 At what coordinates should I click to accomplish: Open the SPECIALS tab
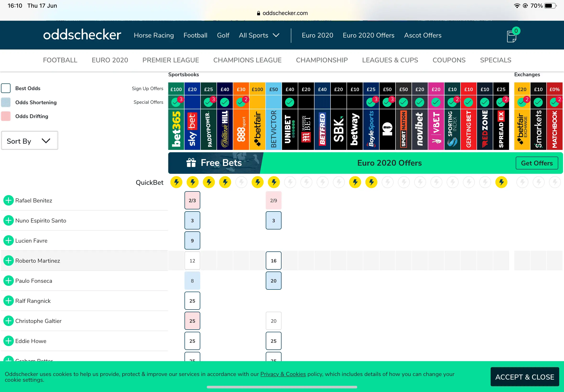(x=495, y=60)
